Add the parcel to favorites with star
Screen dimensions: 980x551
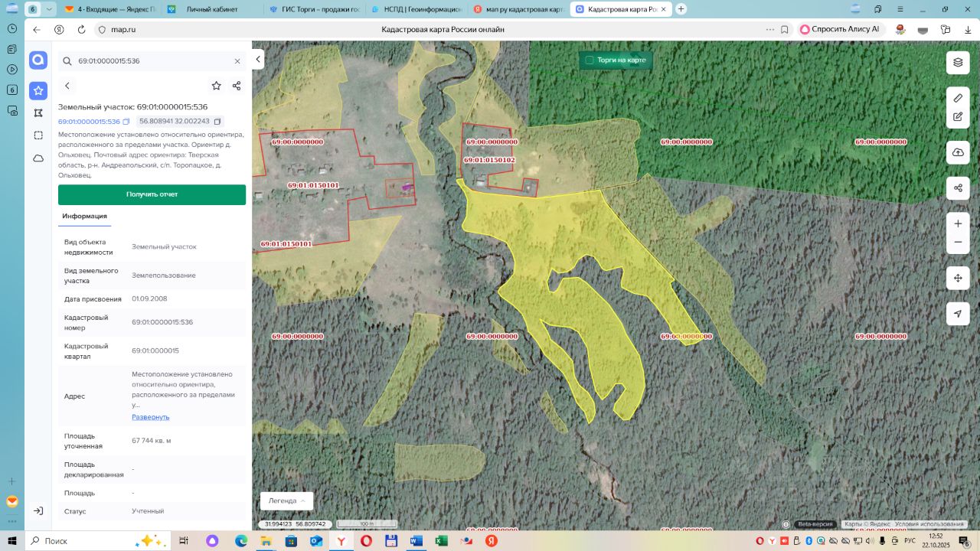coord(217,86)
